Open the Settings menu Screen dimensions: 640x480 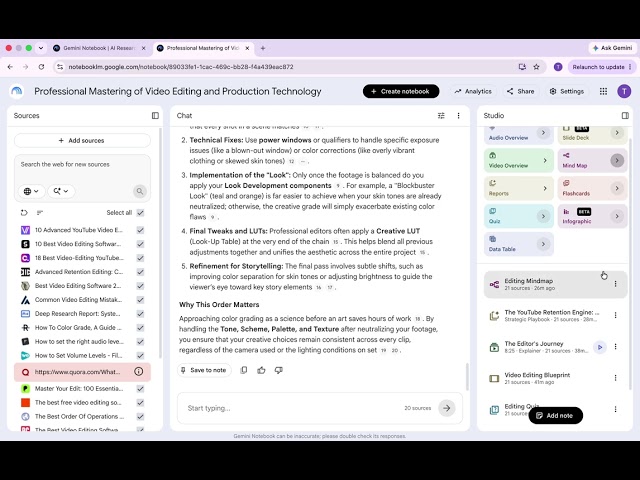pos(567,91)
